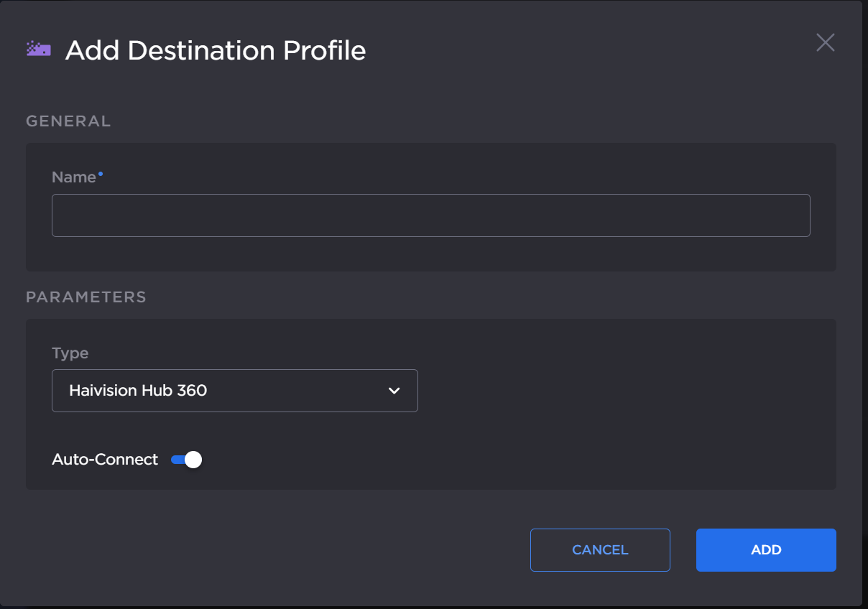
Task: Click inside the empty Name input field
Action: tap(431, 215)
